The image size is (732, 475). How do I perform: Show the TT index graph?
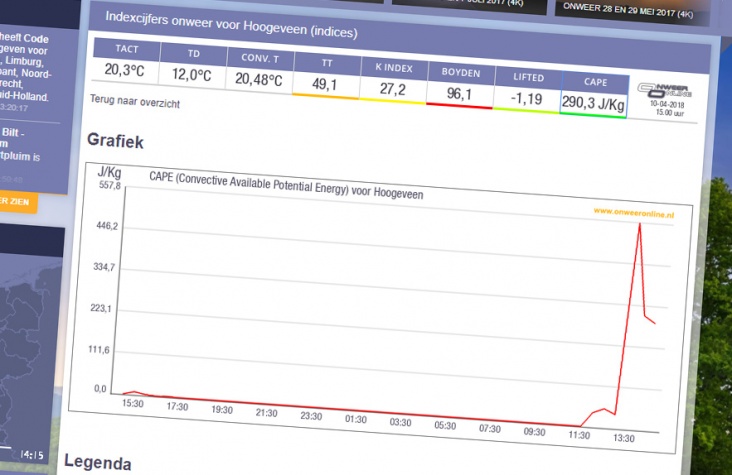pyautogui.click(x=325, y=59)
